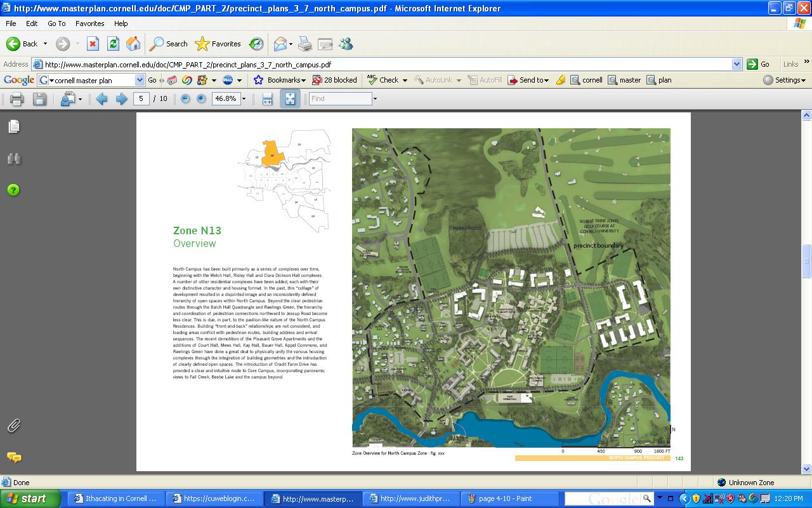Viewport: 812px width, 508px height.
Task: Expand the address bar history dropdown
Action: (737, 64)
